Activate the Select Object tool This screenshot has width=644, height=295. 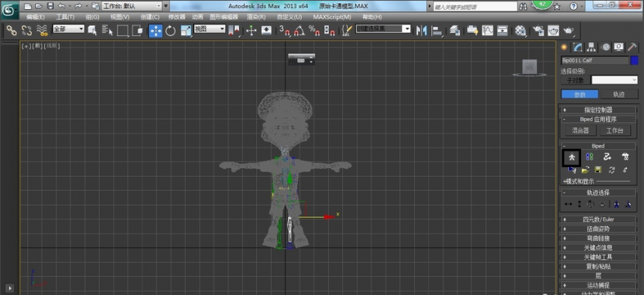coord(92,30)
